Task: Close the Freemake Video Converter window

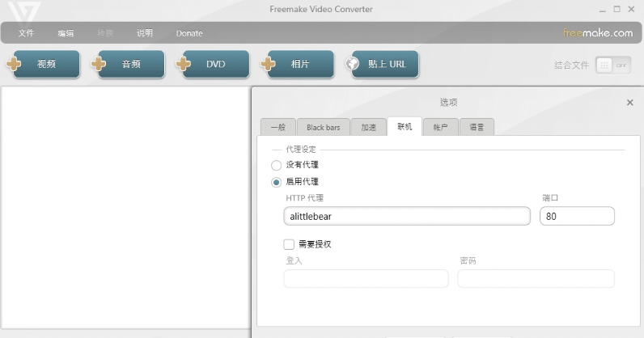Action: (x=631, y=9)
